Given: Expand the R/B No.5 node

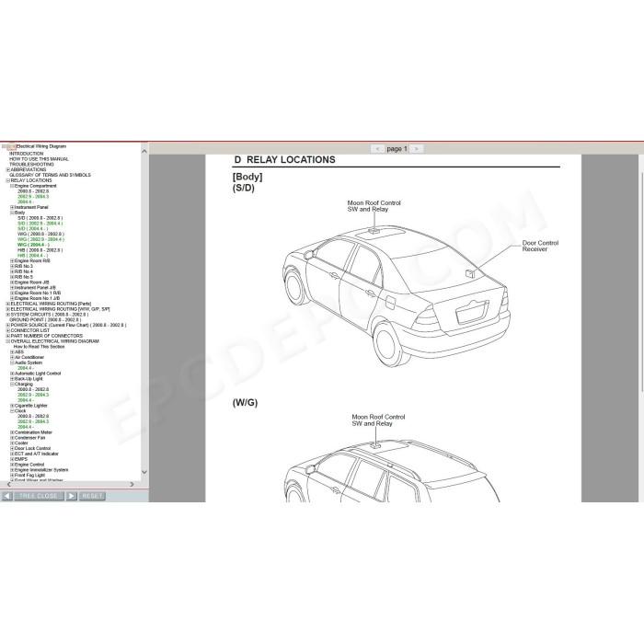Looking at the screenshot, I should (12, 277).
